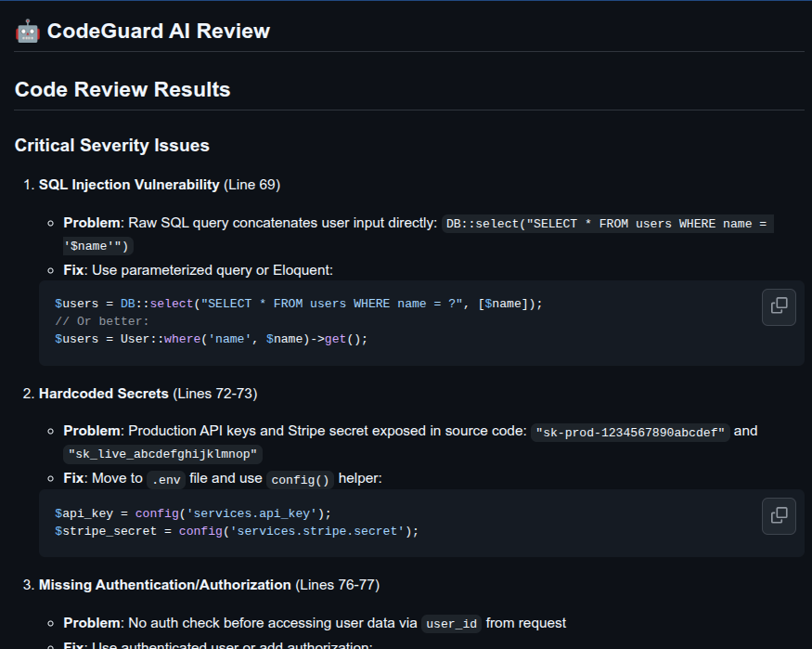Click the config() inline code
The width and height of the screenshot is (812, 649).
point(301,480)
